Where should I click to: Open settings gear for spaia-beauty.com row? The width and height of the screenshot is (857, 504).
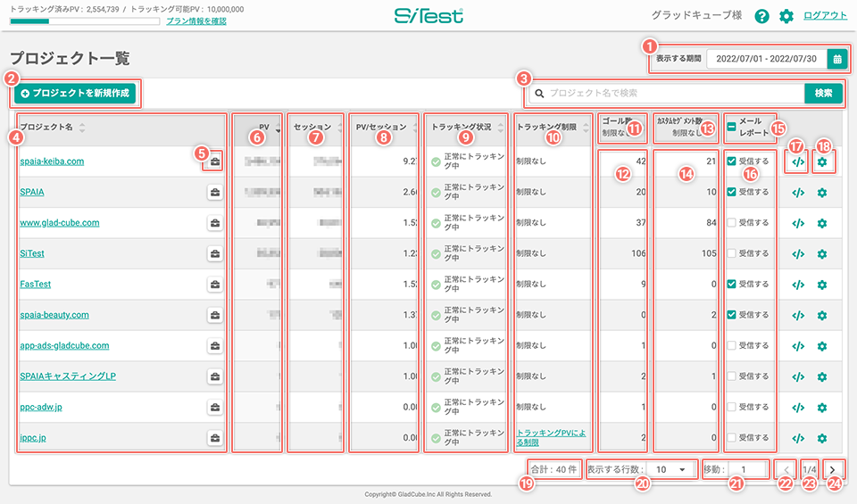click(x=822, y=316)
